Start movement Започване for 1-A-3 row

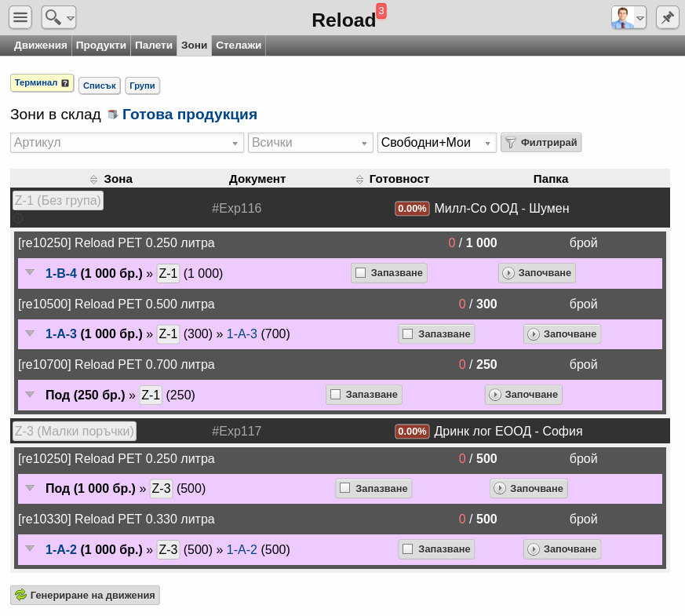tap(563, 334)
